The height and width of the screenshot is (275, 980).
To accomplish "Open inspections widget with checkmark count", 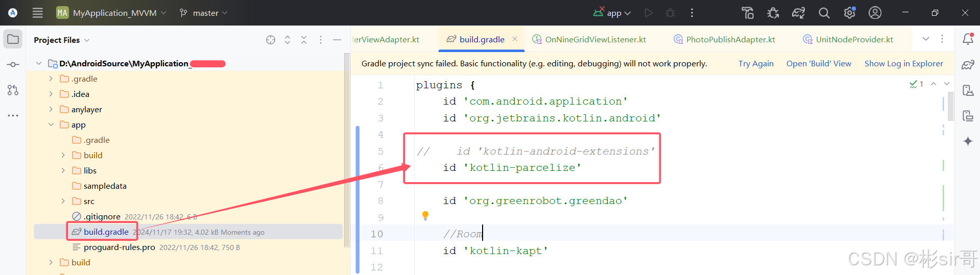I will (916, 84).
